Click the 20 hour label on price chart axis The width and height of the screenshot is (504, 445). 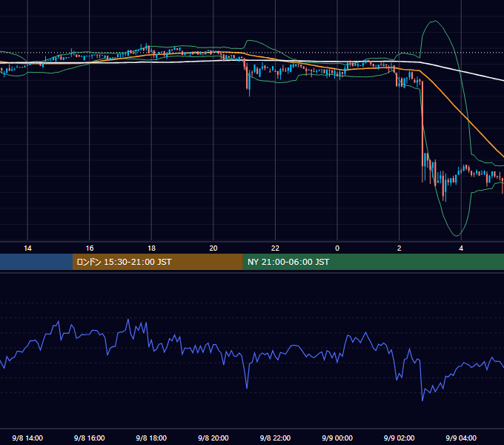pos(213,248)
